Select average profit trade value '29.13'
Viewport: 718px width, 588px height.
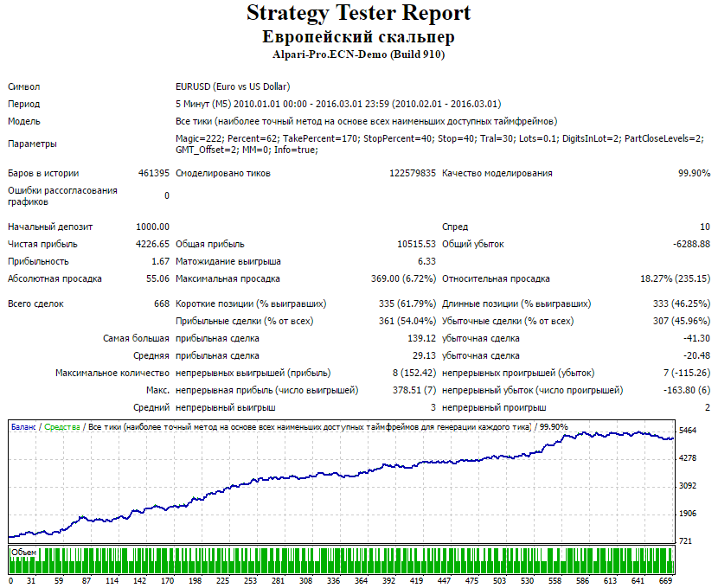[424, 355]
